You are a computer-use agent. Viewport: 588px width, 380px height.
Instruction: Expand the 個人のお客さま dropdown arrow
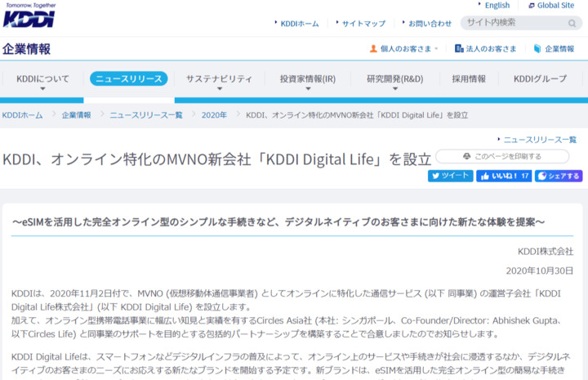tap(436, 49)
